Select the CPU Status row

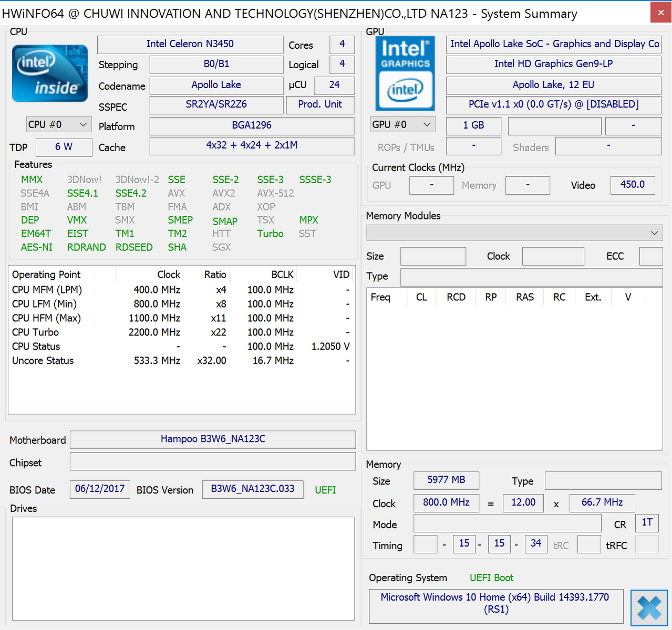pos(181,346)
